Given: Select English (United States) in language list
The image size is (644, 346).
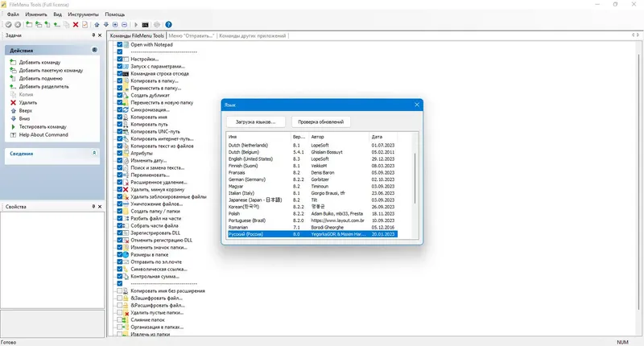Looking at the screenshot, I should click(312, 159).
